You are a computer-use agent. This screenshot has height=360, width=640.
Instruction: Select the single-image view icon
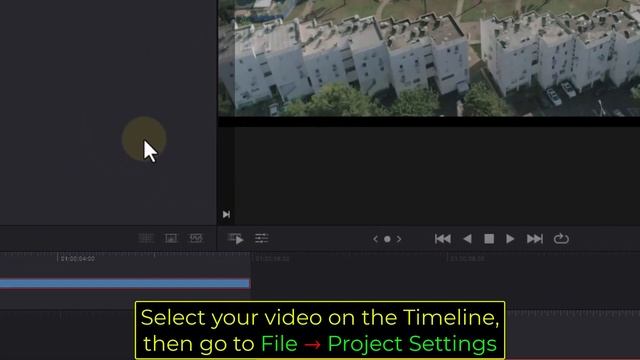(x=171, y=238)
